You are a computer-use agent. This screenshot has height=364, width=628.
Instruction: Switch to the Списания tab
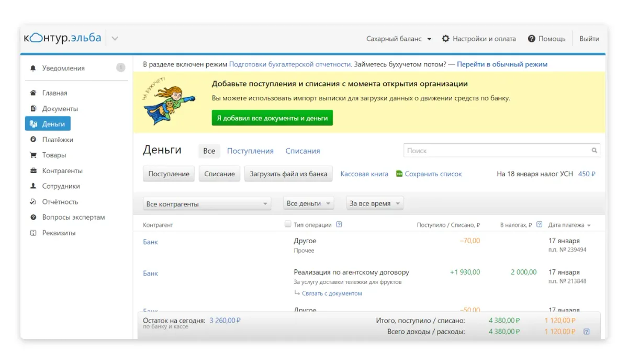302,151
